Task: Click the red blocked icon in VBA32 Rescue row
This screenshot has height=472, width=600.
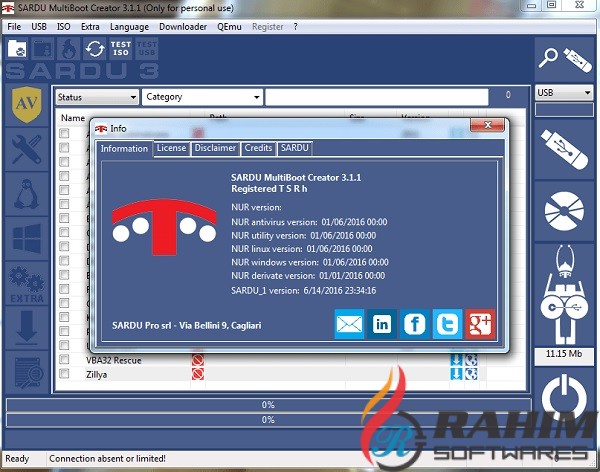Action: click(x=198, y=360)
